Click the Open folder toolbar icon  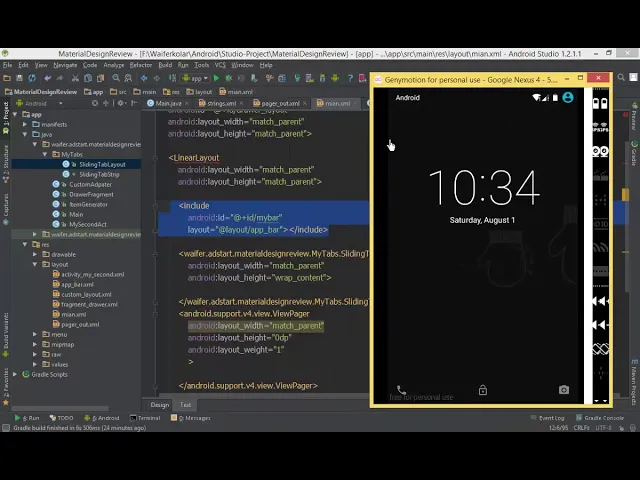7,78
